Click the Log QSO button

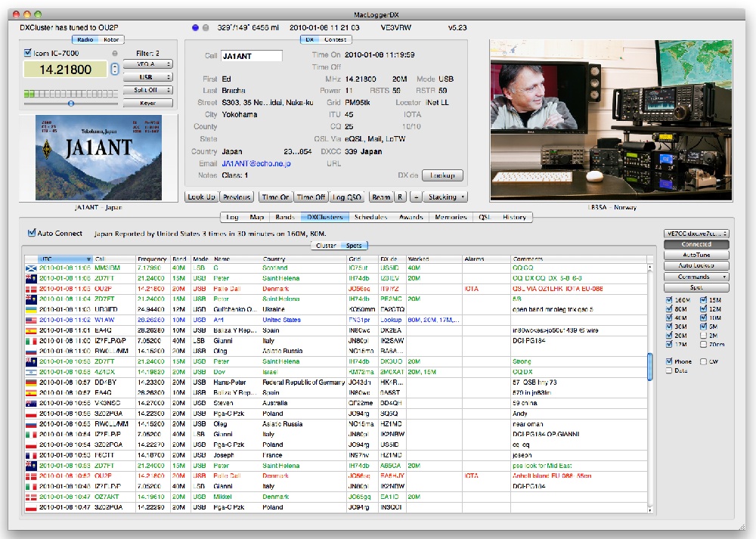tap(347, 197)
